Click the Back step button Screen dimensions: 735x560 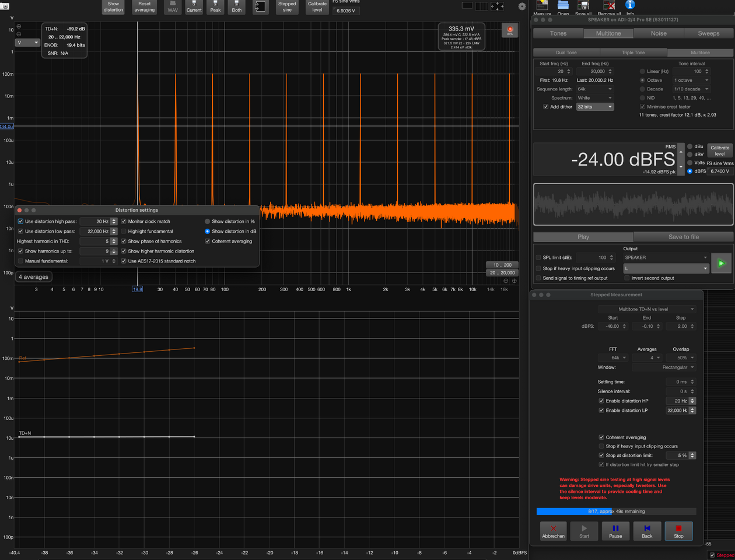pyautogui.click(x=647, y=531)
